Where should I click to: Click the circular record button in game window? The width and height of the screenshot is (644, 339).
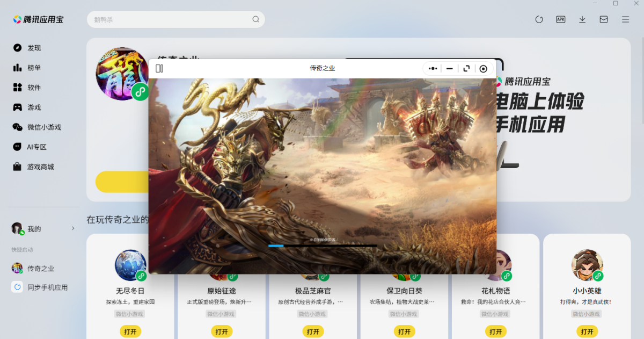pos(483,69)
